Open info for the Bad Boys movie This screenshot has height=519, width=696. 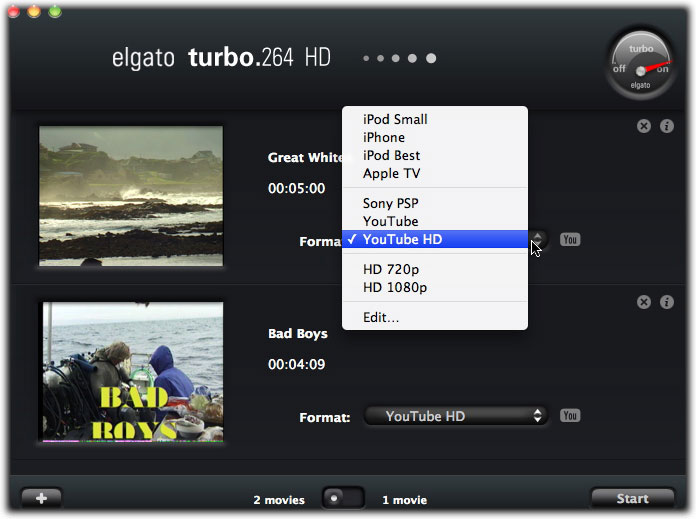click(x=667, y=302)
